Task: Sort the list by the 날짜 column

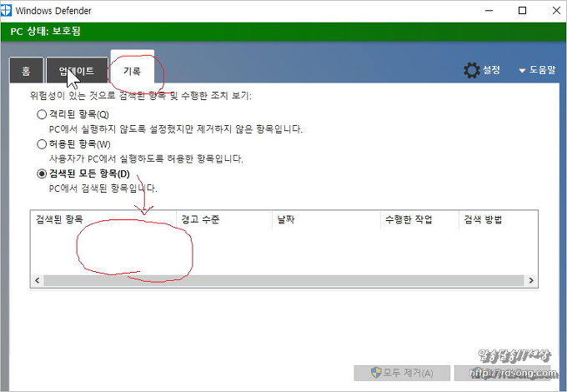Action: pyautogui.click(x=326, y=220)
